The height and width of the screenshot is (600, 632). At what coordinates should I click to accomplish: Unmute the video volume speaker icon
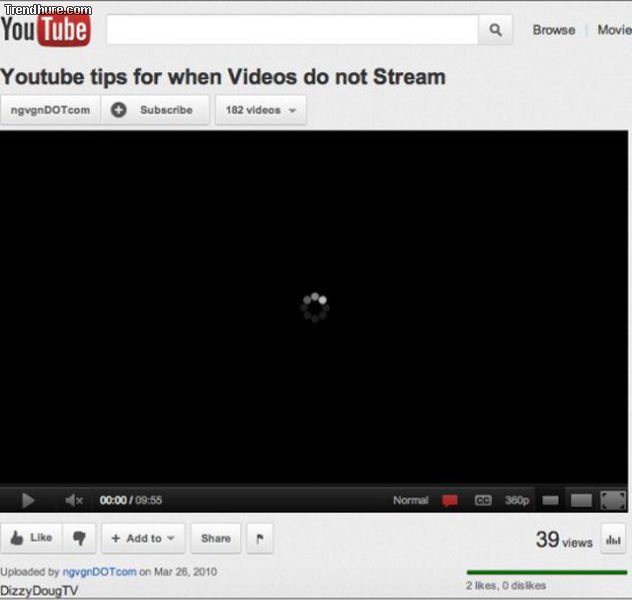[x=74, y=500]
